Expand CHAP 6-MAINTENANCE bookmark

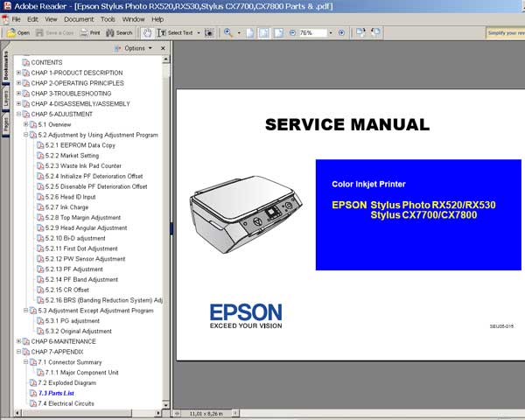[18, 341]
